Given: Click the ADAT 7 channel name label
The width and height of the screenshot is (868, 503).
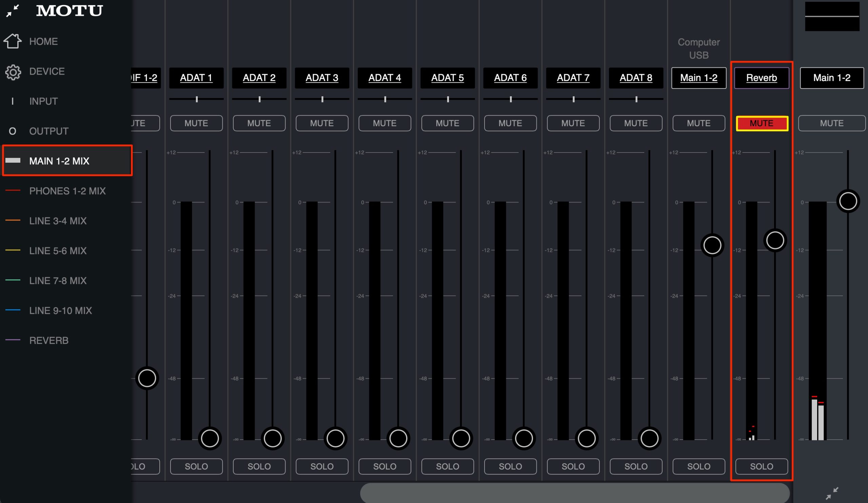Looking at the screenshot, I should (x=573, y=78).
